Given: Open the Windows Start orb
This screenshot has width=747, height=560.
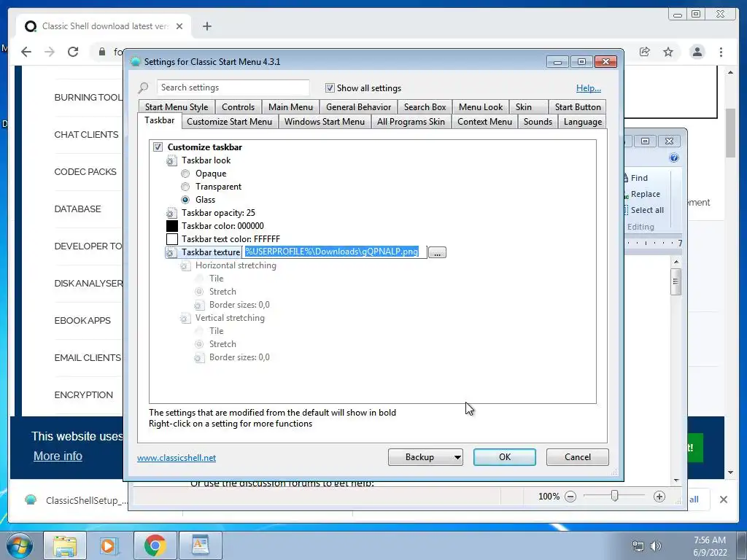Looking at the screenshot, I should (18, 545).
